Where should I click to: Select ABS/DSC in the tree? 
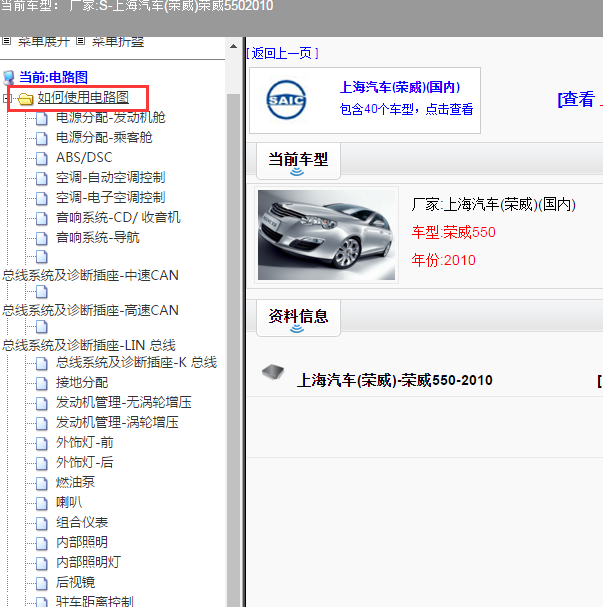tap(84, 158)
